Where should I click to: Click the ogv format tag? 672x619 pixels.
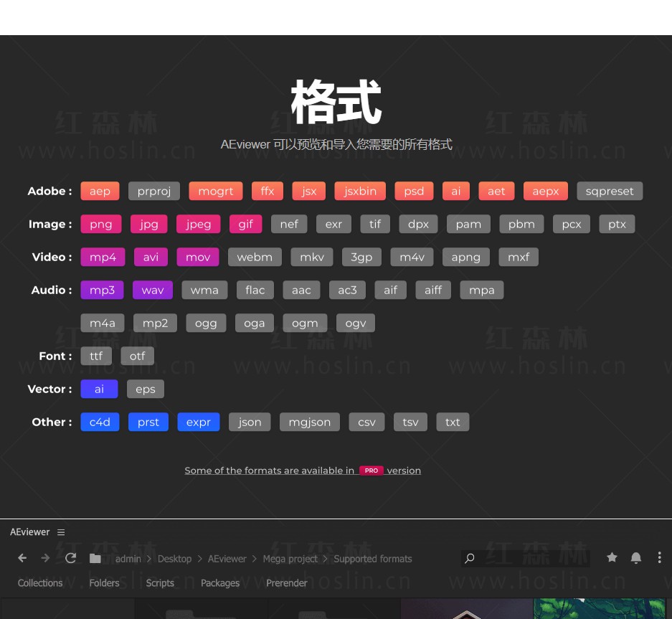356,323
